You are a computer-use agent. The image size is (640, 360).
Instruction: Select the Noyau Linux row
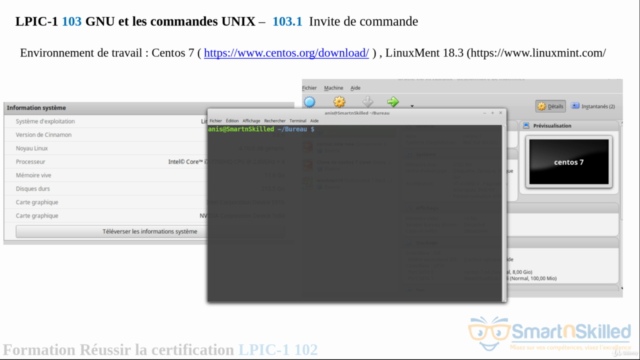point(149,148)
